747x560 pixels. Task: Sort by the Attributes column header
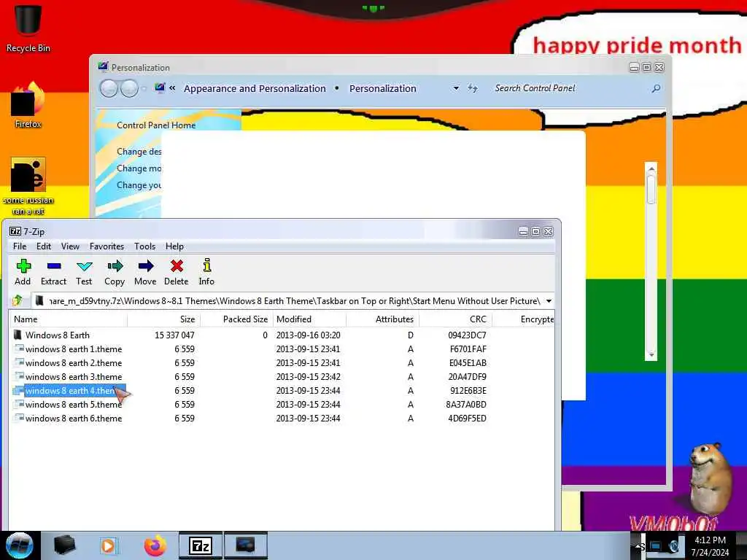382,319
